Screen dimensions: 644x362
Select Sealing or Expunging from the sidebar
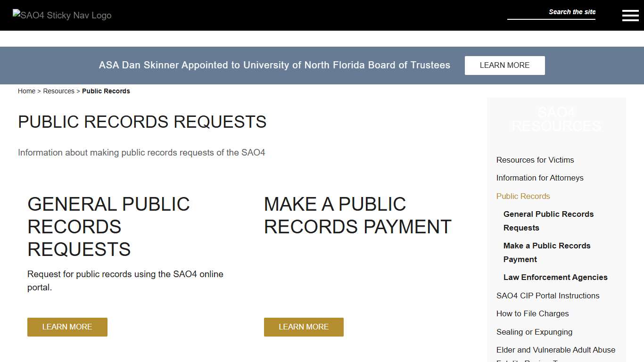pos(534,332)
